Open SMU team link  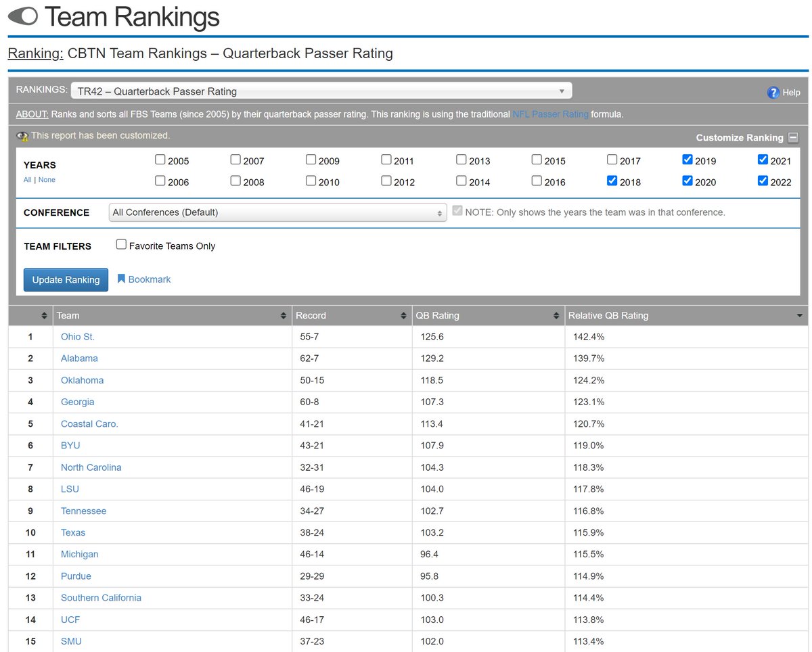click(71, 641)
